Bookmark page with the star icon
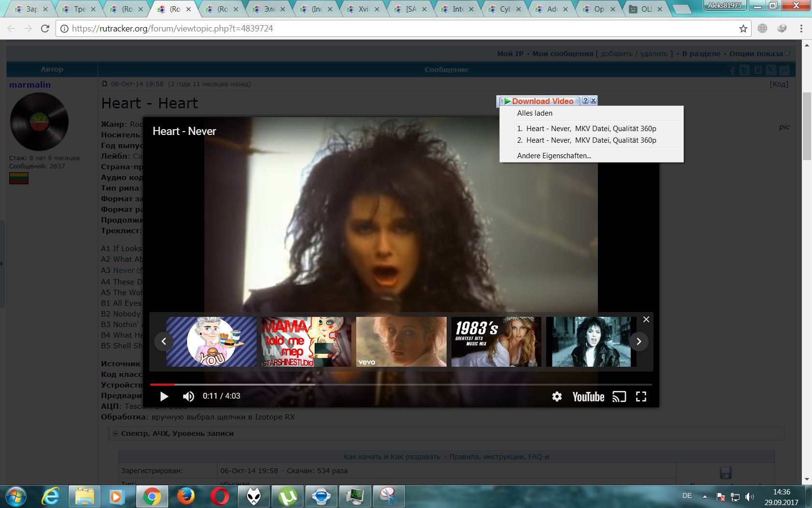 (743, 29)
